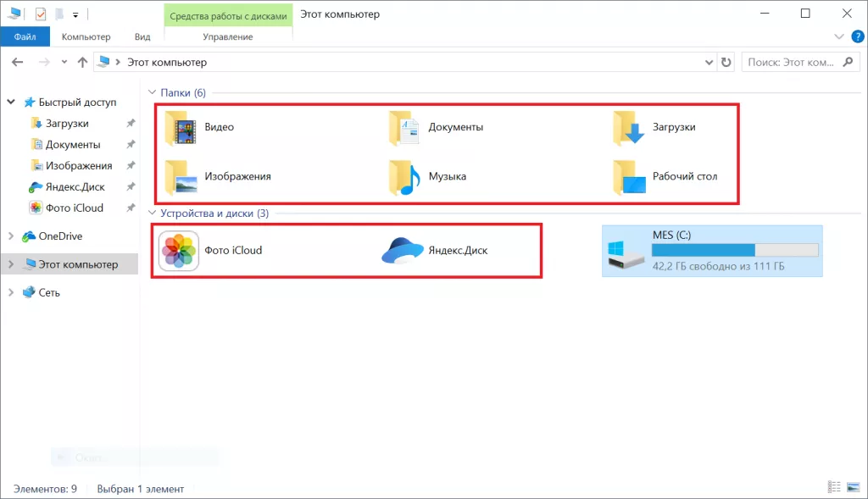Screen dimensions: 868x499
Task: Expand the OneDrive tree node
Action: (11, 236)
